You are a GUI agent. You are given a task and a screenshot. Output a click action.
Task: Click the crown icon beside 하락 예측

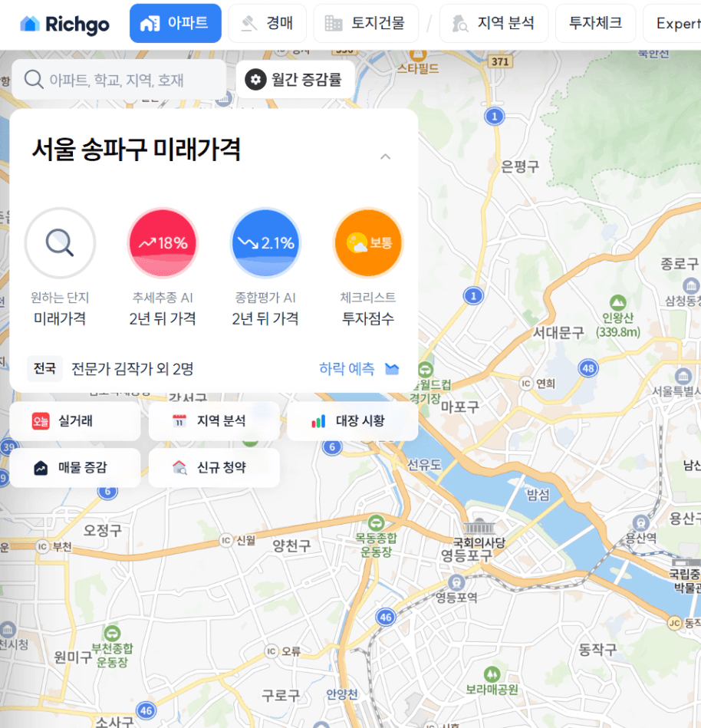click(x=392, y=369)
